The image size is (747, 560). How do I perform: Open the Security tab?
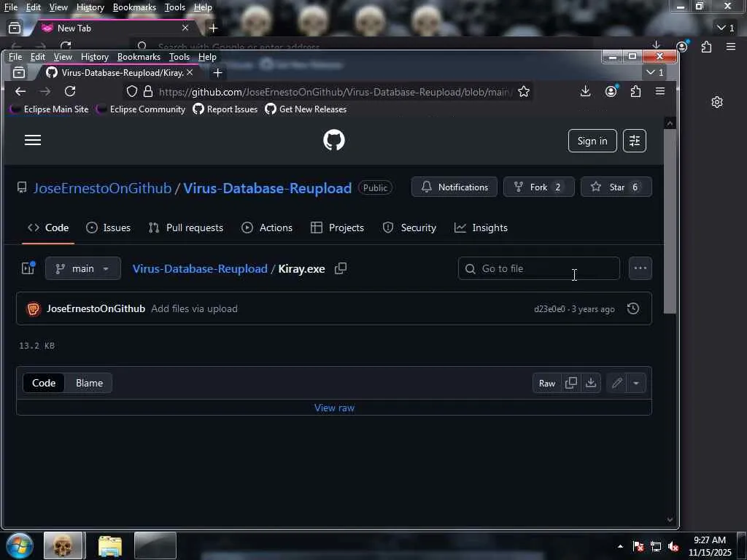pos(409,227)
